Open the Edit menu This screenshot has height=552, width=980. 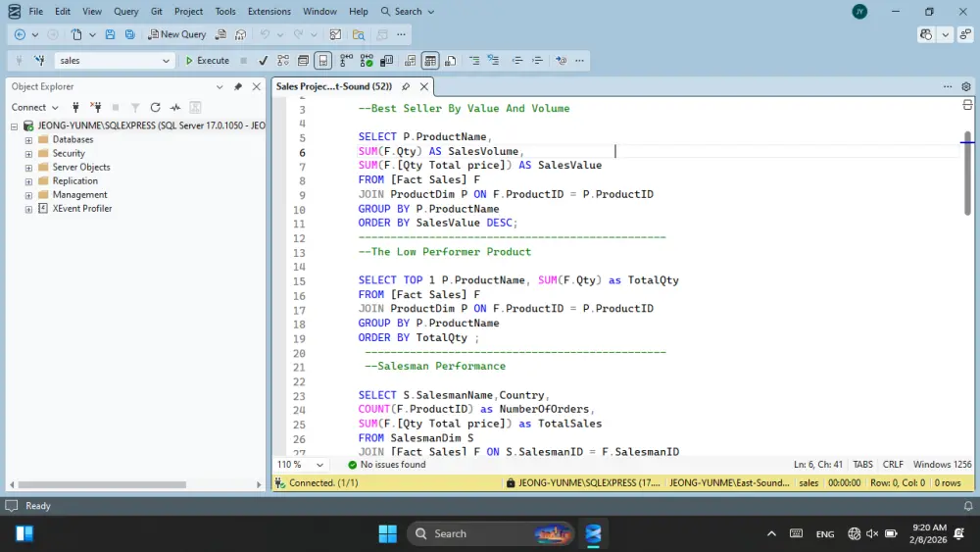coord(63,11)
